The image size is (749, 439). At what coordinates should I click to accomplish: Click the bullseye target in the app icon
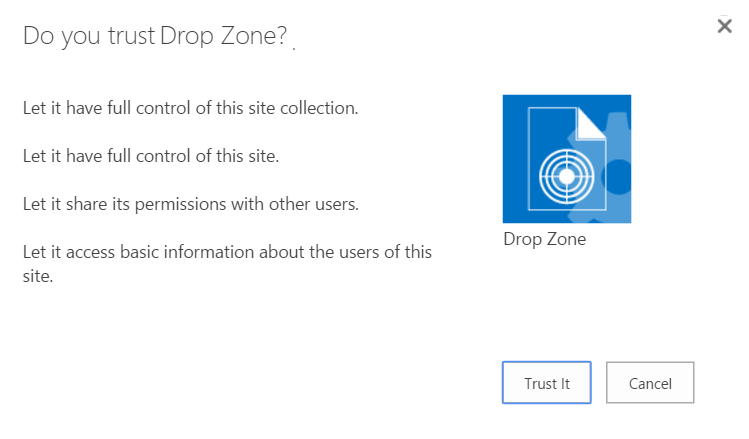(x=565, y=176)
